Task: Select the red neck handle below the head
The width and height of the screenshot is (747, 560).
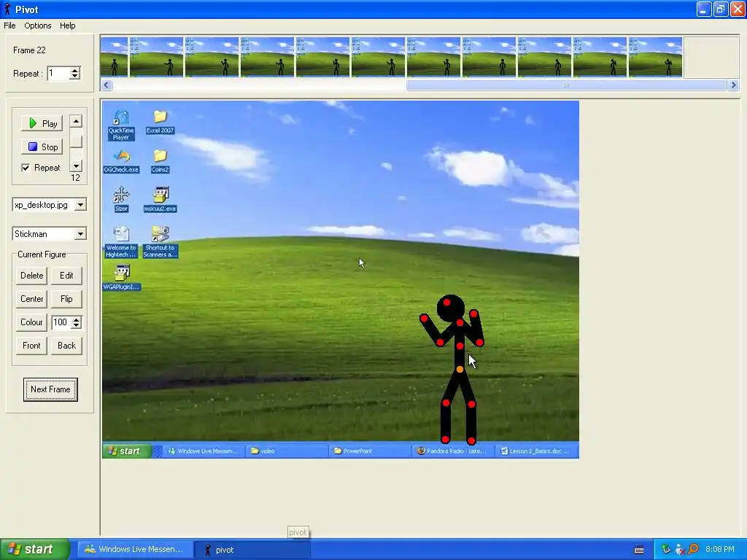Action: [x=460, y=323]
